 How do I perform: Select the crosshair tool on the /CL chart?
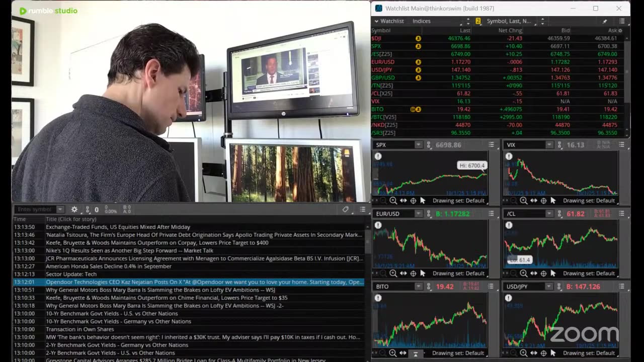coord(543,274)
